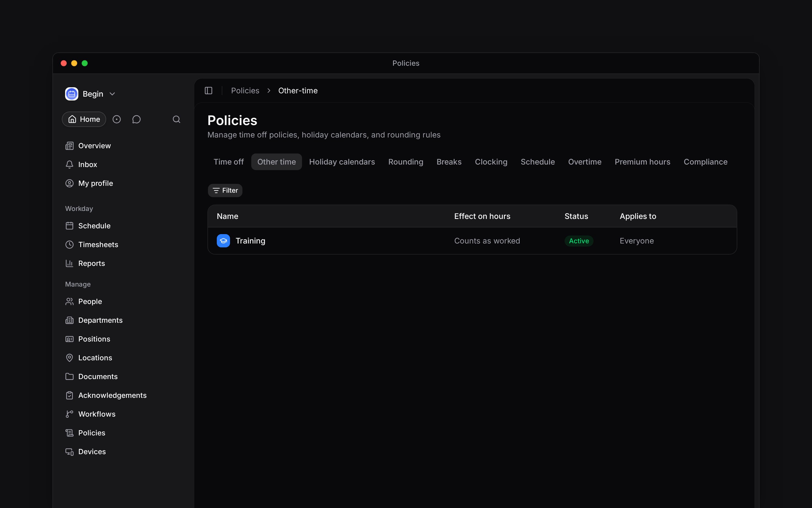This screenshot has width=812, height=508.
Task: Open the Begin workspace logo
Action: click(x=71, y=94)
